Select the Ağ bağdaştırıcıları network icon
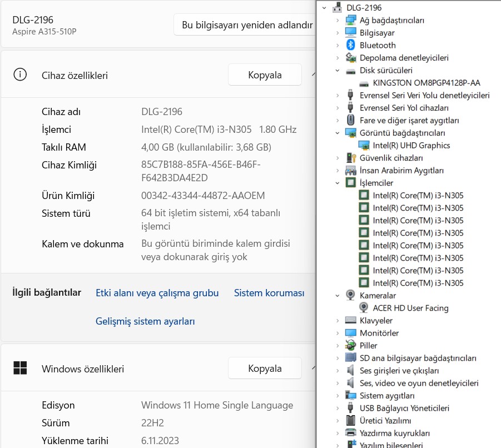 point(350,20)
